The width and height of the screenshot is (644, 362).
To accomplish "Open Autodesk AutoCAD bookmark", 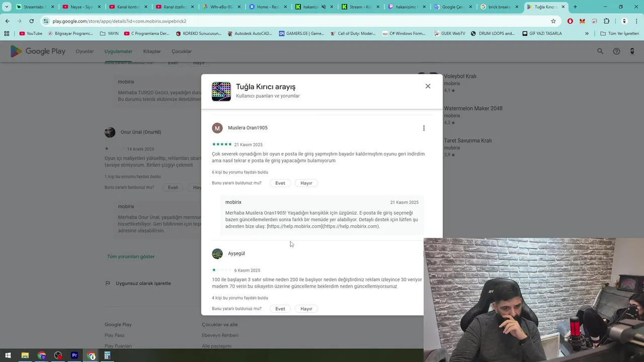I will tap(250, 34).
